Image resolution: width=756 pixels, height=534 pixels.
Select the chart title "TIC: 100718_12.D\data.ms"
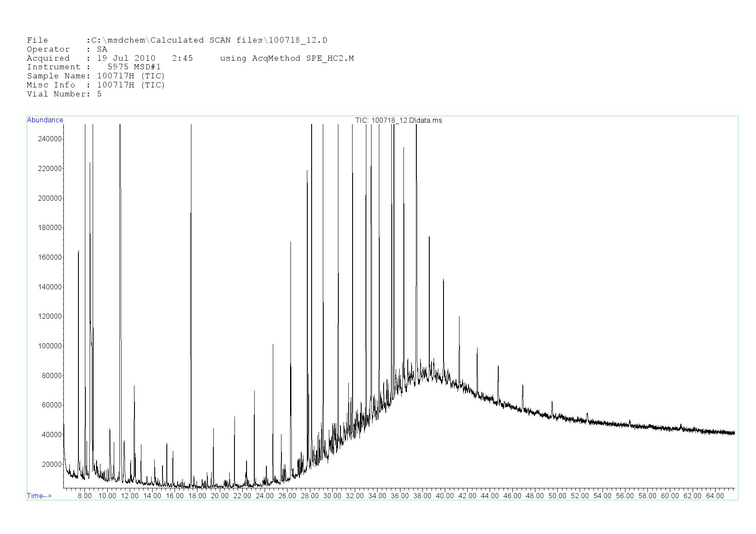[x=398, y=120]
